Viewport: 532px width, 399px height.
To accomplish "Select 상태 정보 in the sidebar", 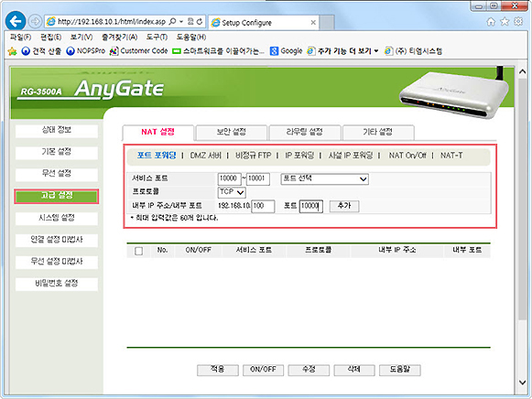I will pyautogui.click(x=57, y=131).
